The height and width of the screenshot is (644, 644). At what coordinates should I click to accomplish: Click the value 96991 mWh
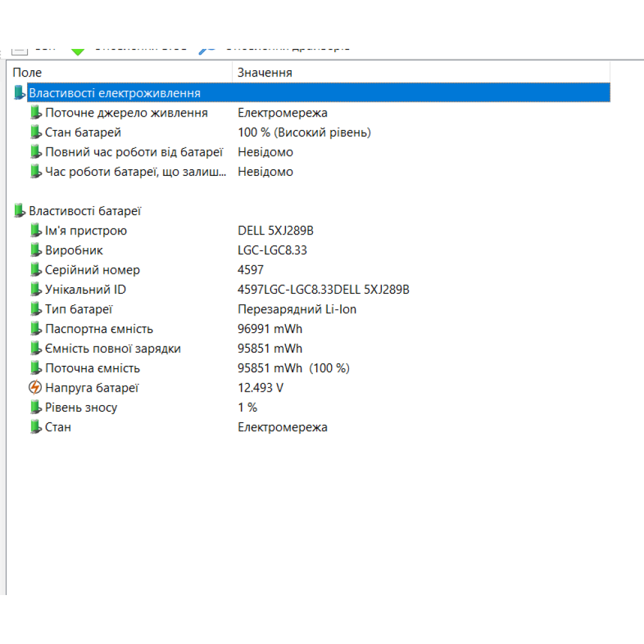point(270,329)
